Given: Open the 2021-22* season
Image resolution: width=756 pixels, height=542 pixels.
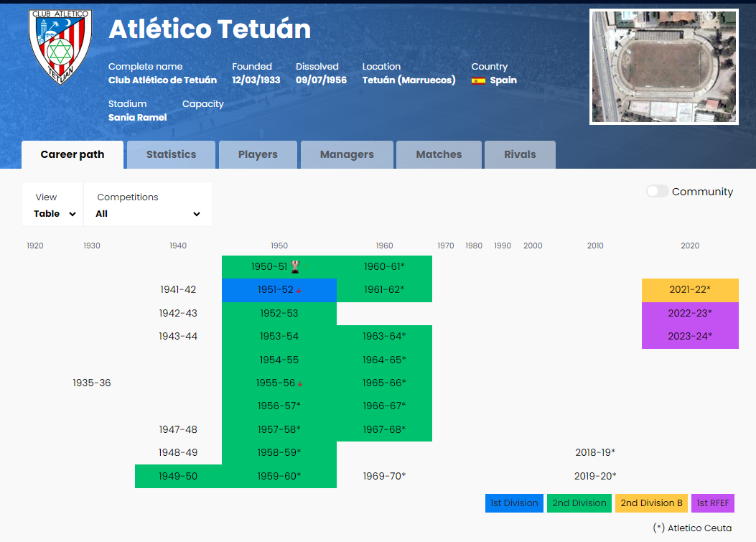Looking at the screenshot, I should pyautogui.click(x=690, y=290).
